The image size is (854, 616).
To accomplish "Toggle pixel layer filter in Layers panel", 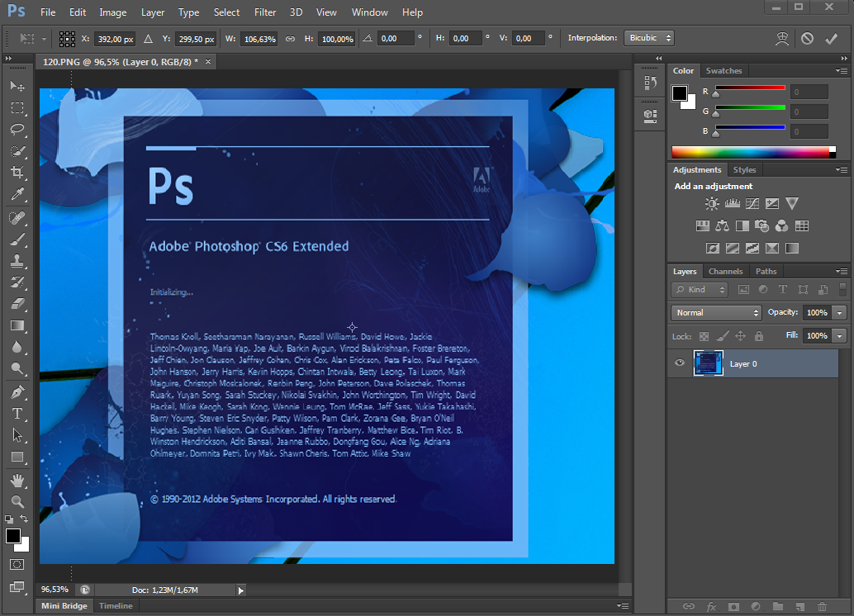I will coord(743,290).
